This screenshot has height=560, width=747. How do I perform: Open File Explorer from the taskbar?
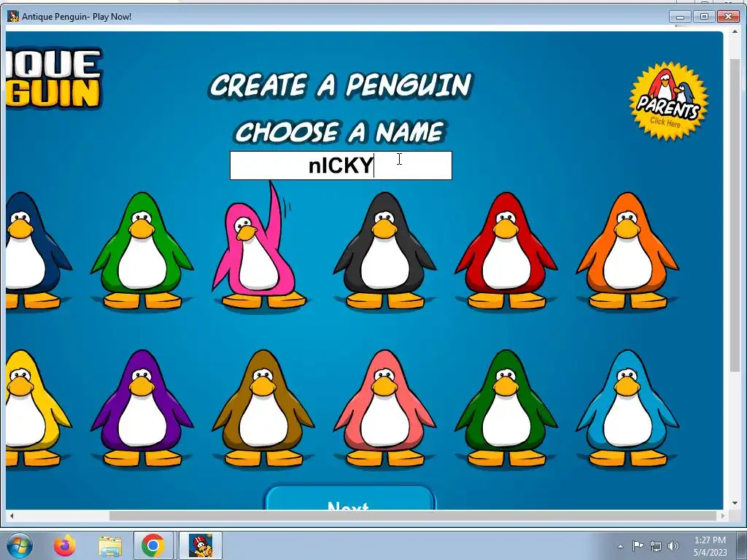pos(110,545)
